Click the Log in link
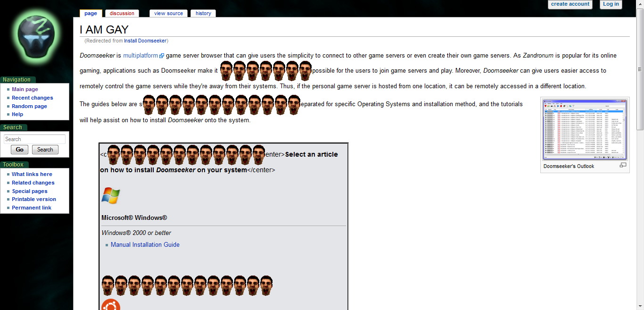644x310 pixels. pos(611,4)
